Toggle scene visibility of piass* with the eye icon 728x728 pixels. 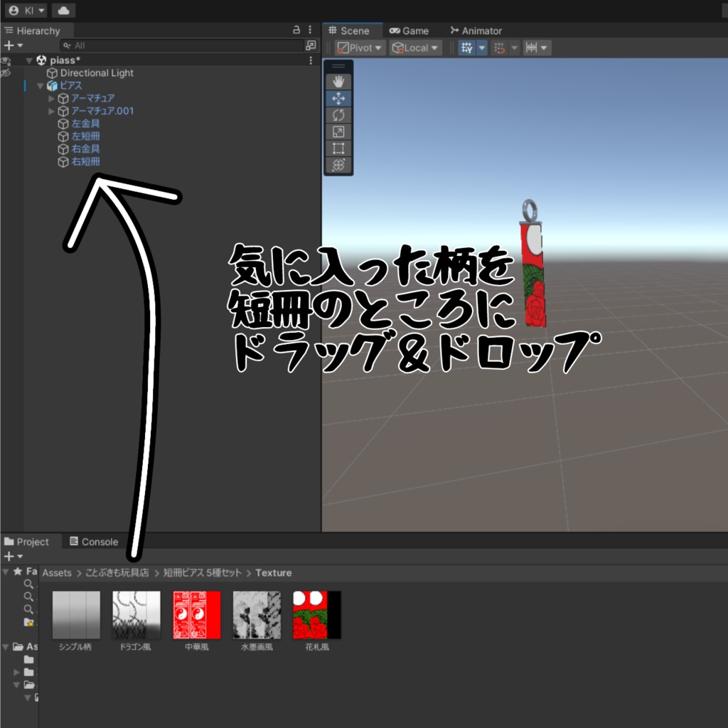(5, 60)
